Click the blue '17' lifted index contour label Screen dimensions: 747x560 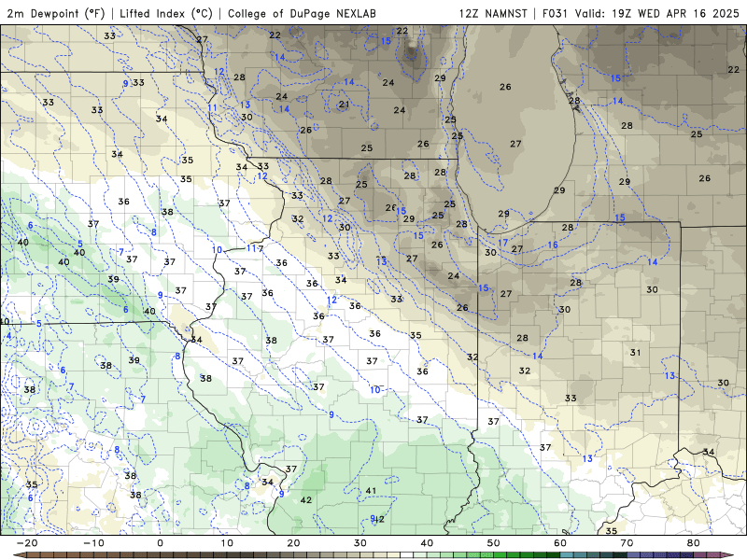(503, 243)
